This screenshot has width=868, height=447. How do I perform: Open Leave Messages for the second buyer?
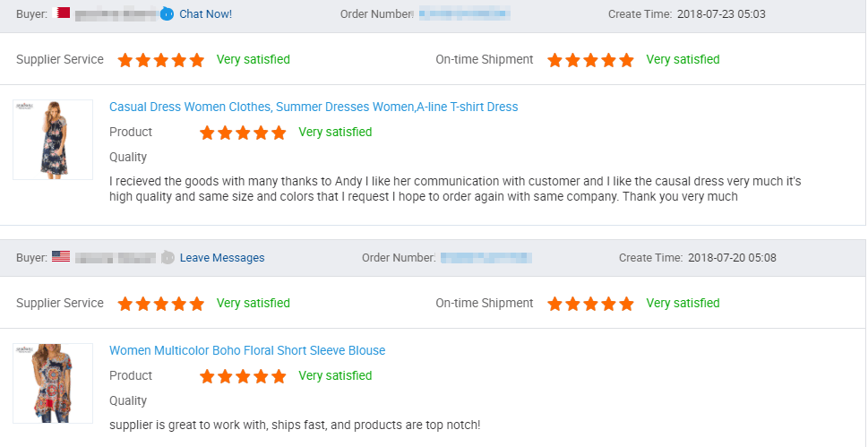click(222, 258)
